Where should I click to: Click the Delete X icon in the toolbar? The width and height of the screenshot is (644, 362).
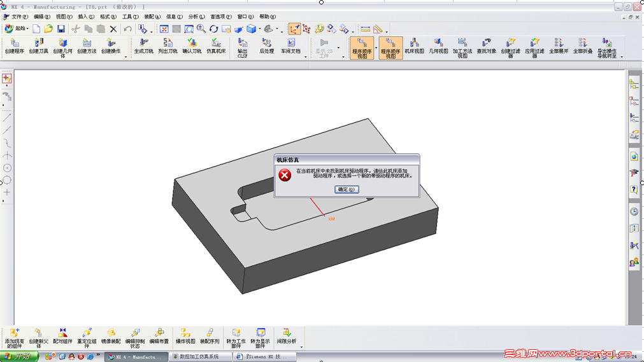pyautogui.click(x=113, y=29)
